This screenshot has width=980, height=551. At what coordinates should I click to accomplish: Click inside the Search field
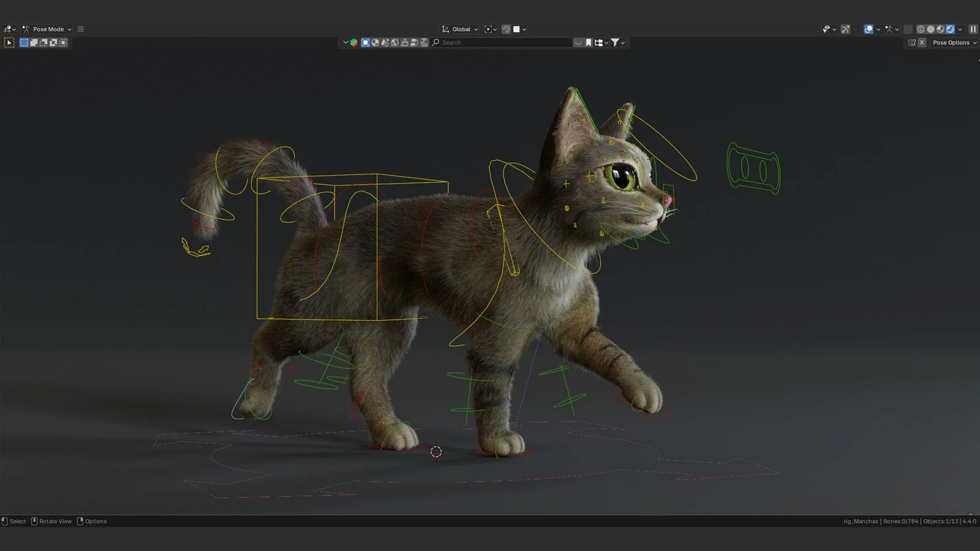point(502,42)
